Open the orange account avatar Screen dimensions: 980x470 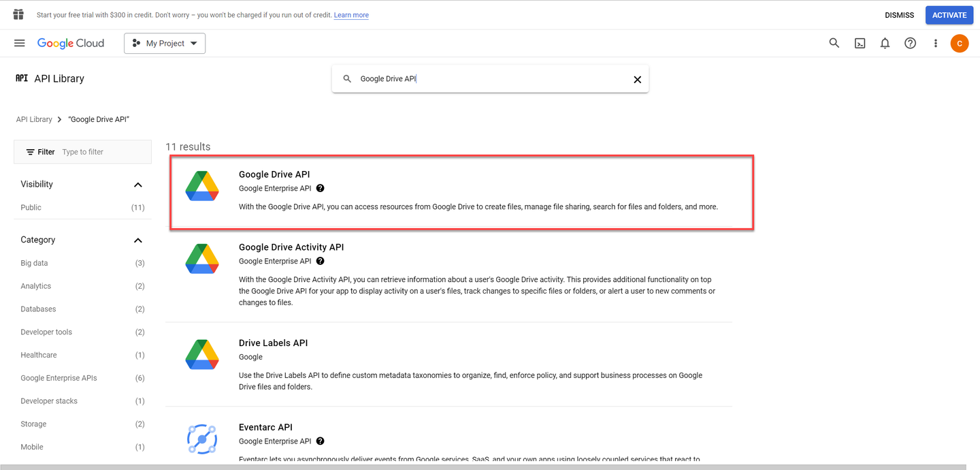click(x=960, y=43)
